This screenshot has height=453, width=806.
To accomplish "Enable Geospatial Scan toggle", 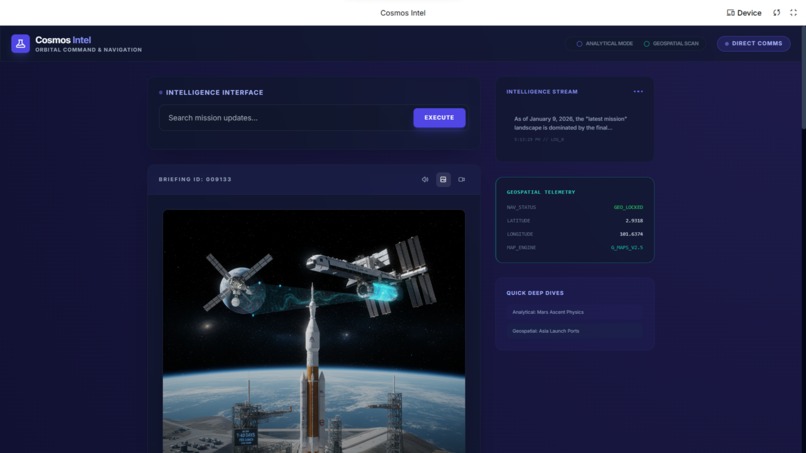I will tap(671, 44).
